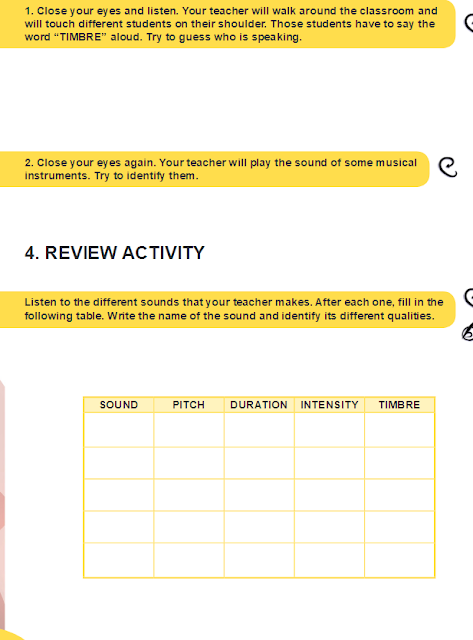The image size is (473, 640).
Task: Click the last-row cell under TIMBRE
Action: [399, 560]
